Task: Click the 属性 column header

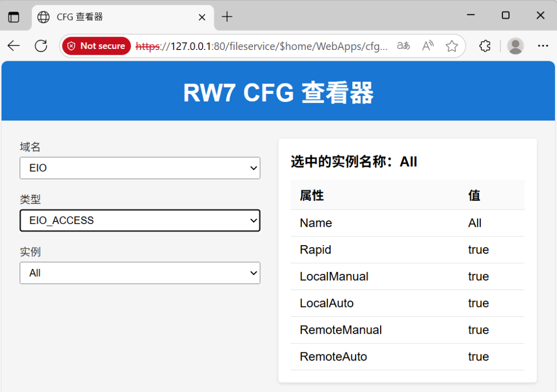Action: coord(312,195)
